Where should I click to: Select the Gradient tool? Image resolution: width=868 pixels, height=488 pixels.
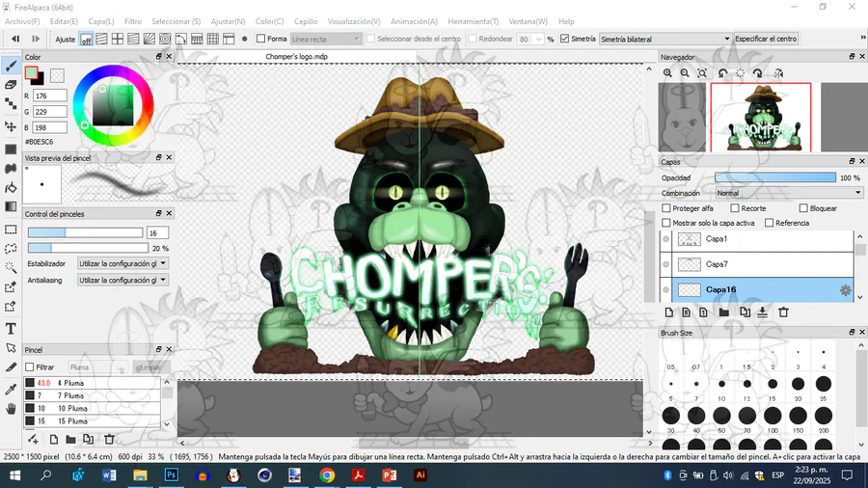(11, 206)
